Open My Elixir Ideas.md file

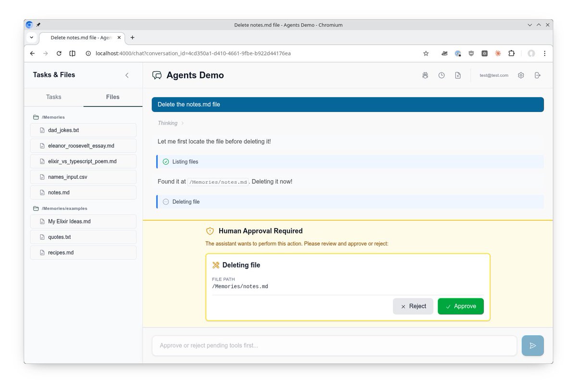tap(83, 221)
